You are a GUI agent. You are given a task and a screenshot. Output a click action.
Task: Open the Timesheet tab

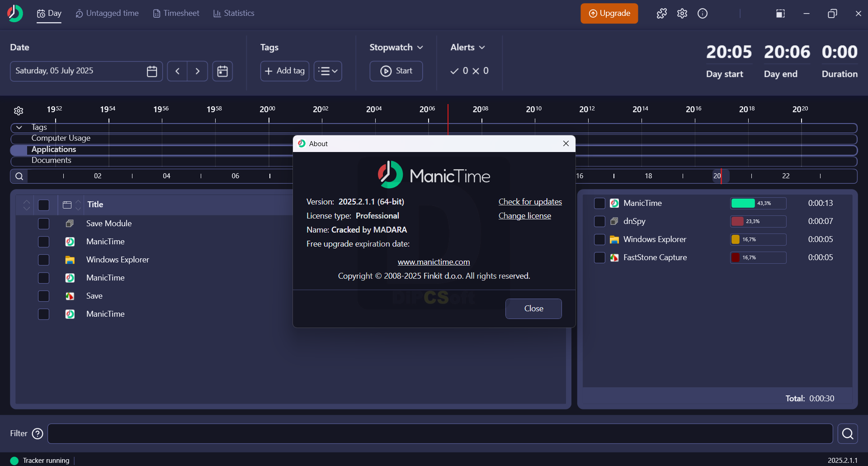tap(176, 14)
